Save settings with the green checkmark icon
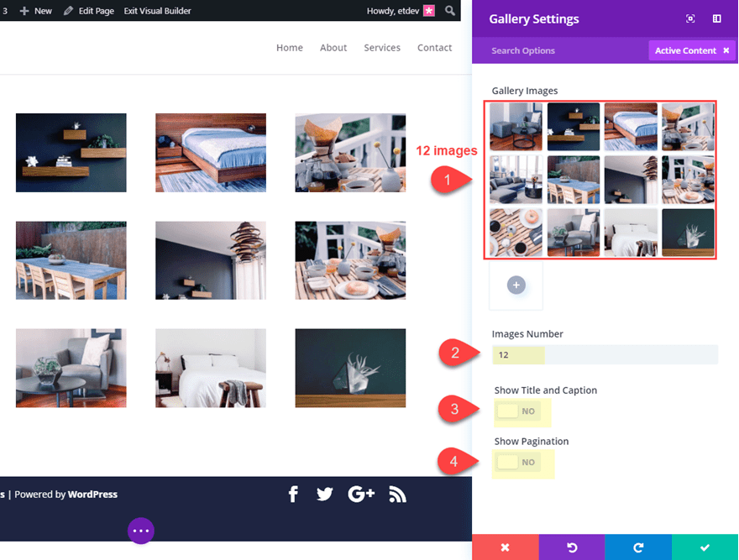This screenshot has width=739, height=560. pos(705,547)
